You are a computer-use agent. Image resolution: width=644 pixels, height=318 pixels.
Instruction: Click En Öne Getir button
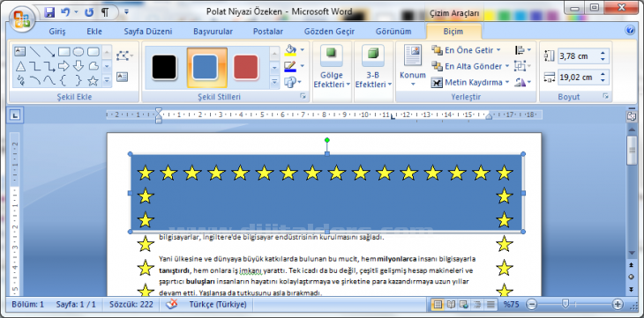466,50
